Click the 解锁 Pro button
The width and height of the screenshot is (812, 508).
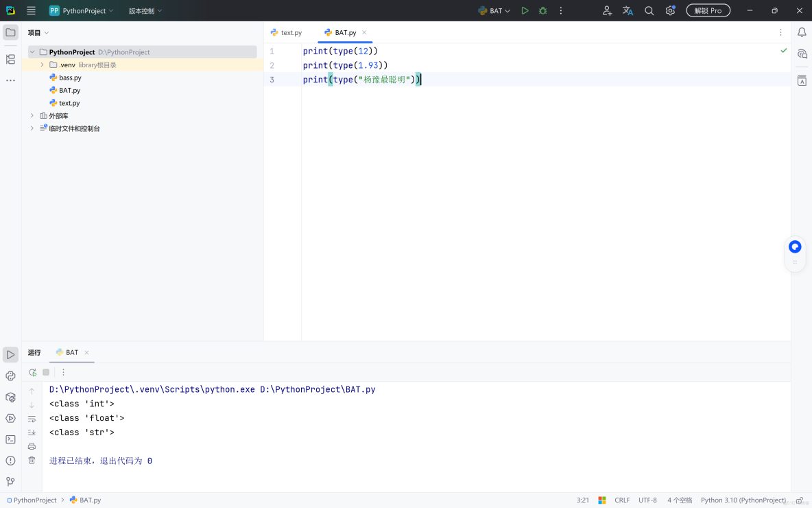pos(708,10)
